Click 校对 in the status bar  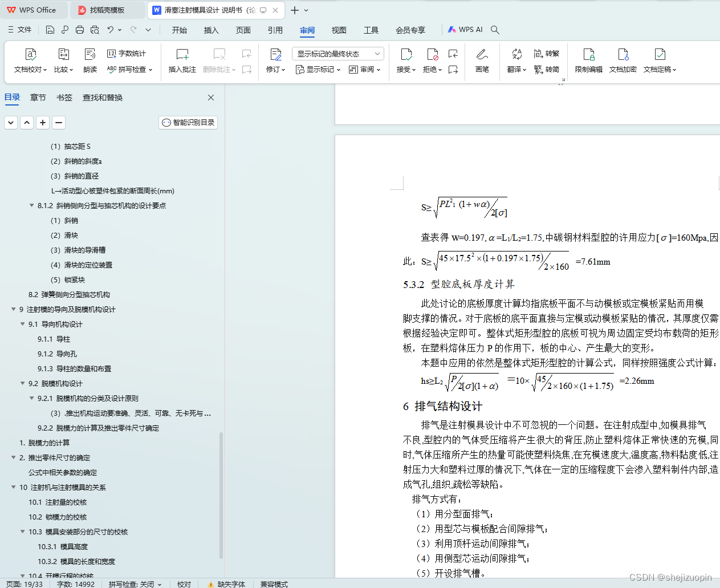184,584
